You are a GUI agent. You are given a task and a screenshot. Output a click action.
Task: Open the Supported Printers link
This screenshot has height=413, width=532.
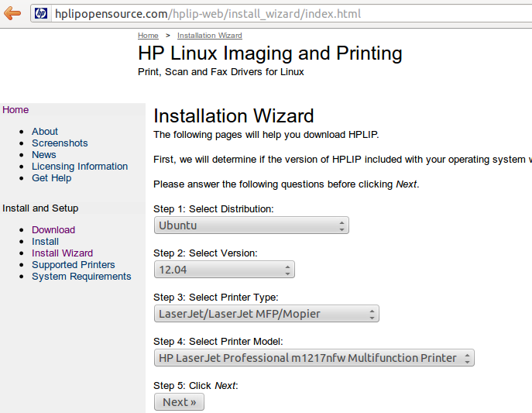pyautogui.click(x=74, y=265)
